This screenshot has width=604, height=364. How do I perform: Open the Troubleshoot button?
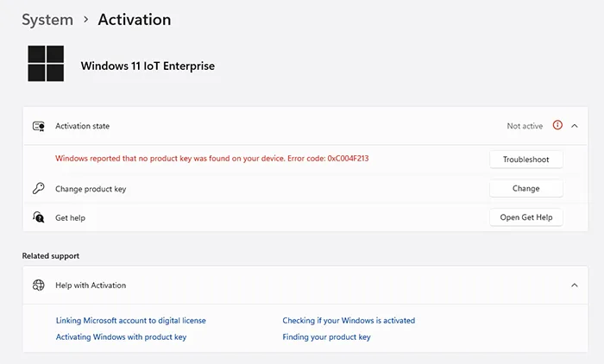pyautogui.click(x=525, y=160)
